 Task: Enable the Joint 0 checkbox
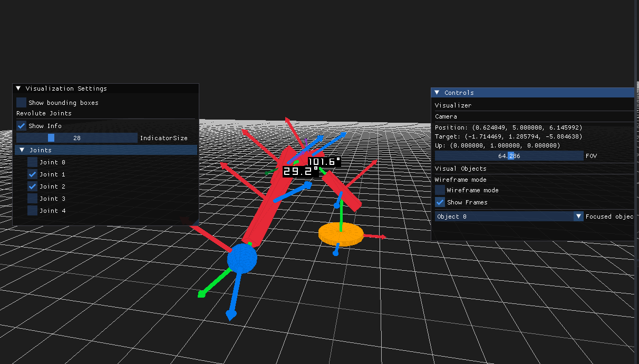[x=33, y=162]
